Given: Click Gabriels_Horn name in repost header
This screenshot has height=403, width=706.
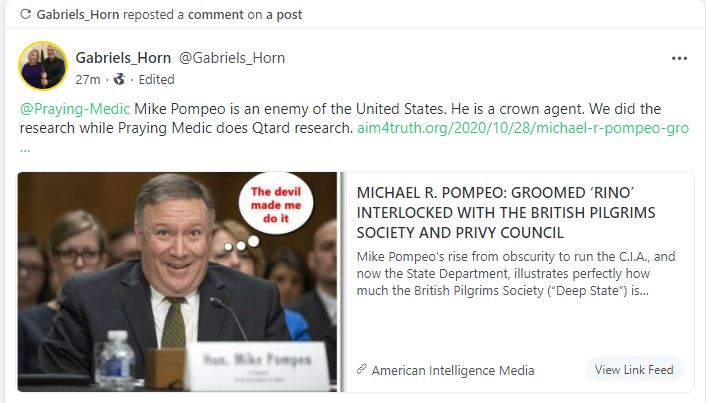Looking at the screenshot, I should pos(77,14).
